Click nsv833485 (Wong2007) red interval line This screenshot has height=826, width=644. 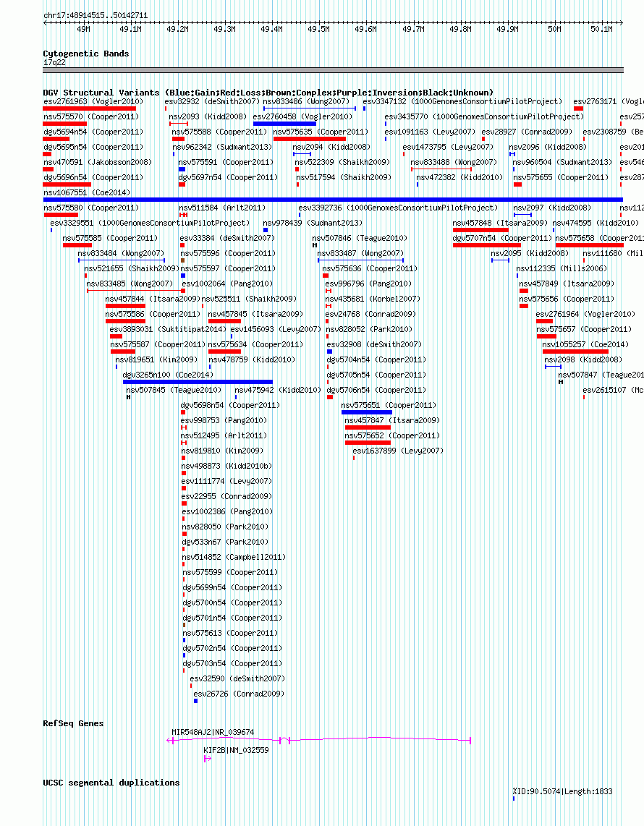(x=135, y=291)
